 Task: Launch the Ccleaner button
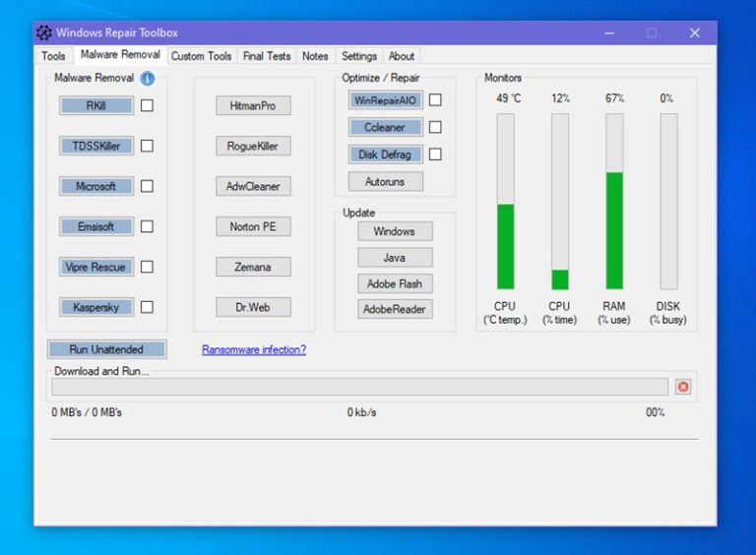(x=386, y=127)
